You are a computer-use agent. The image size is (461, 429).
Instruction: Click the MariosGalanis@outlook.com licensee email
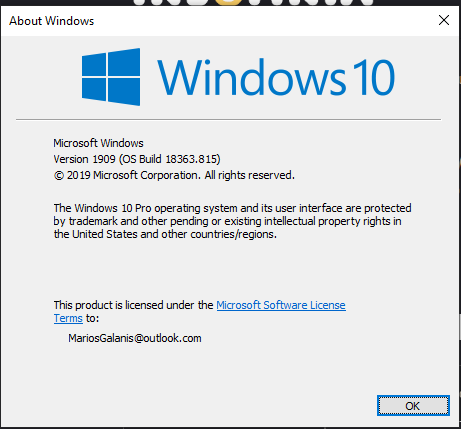coord(135,338)
